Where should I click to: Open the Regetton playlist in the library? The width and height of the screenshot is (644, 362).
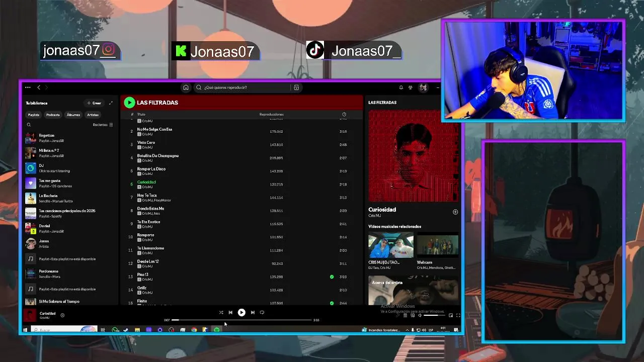pos(69,138)
